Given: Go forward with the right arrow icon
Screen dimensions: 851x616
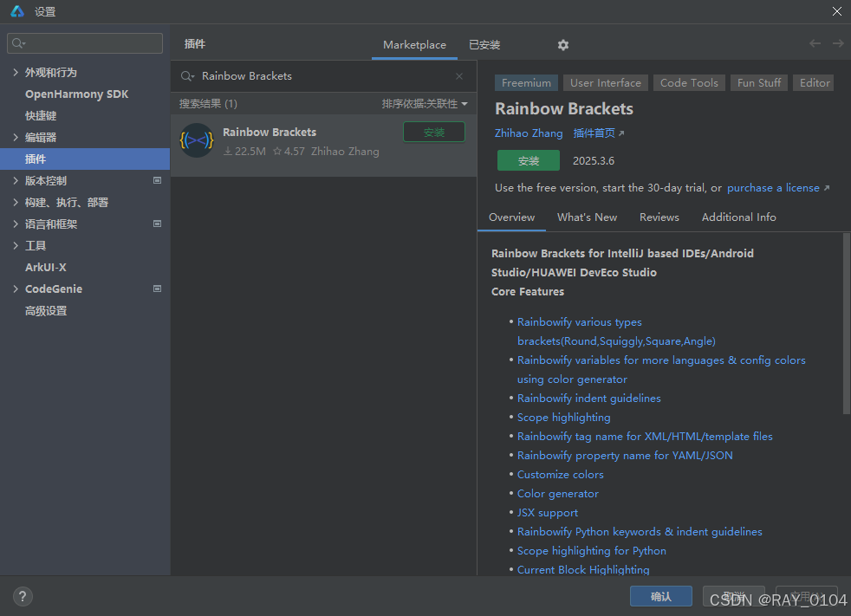Looking at the screenshot, I should coord(838,43).
